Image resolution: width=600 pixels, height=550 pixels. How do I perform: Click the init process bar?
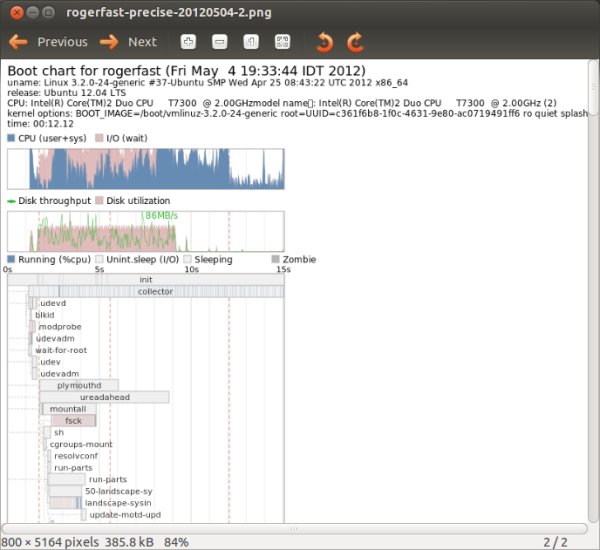146,279
